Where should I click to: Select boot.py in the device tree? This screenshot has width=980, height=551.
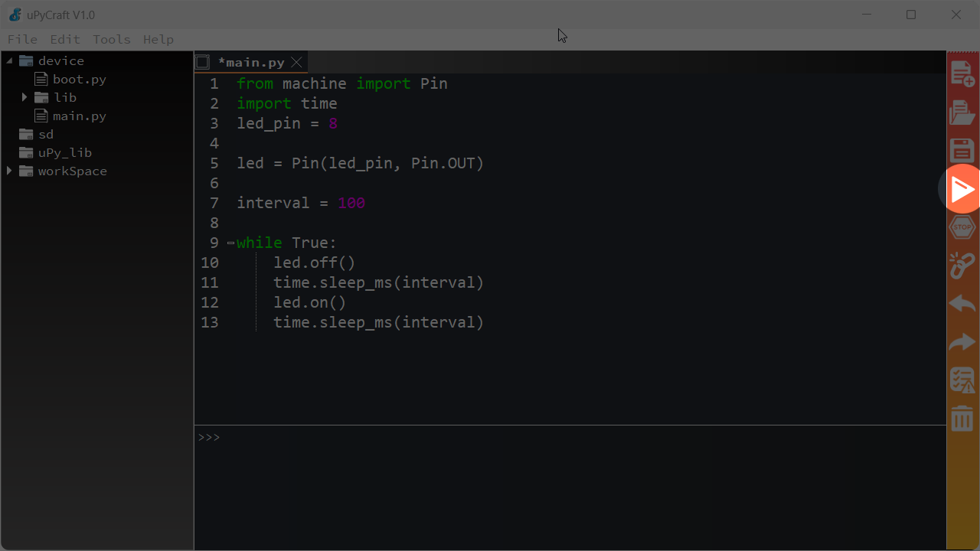79,79
